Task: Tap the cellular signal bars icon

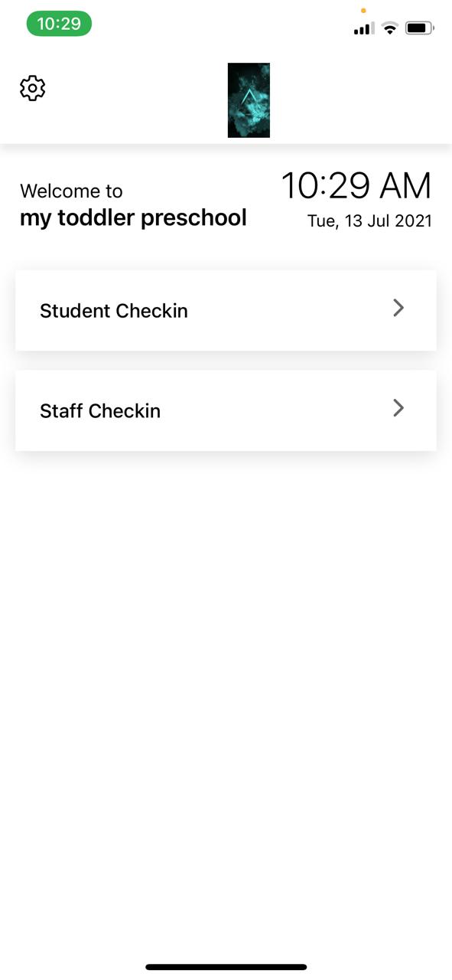Action: click(x=363, y=29)
